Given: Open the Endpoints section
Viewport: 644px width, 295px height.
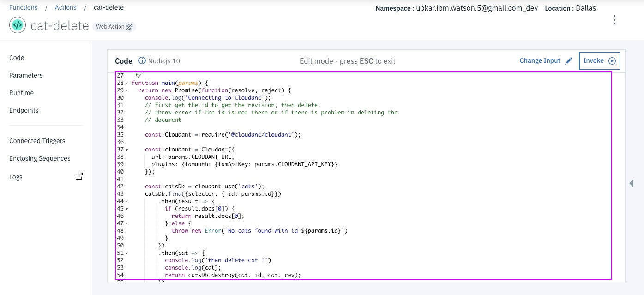Looking at the screenshot, I should pyautogui.click(x=24, y=110).
